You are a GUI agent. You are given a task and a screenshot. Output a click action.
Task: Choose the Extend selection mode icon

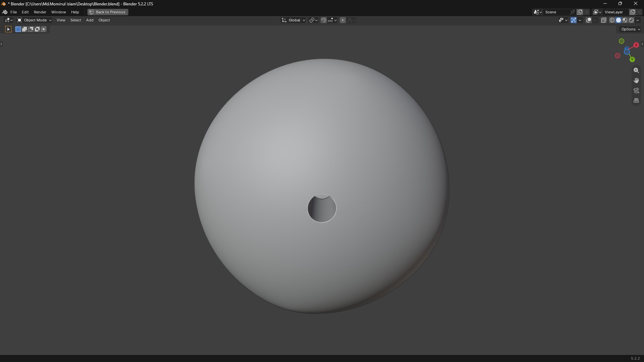click(x=24, y=29)
